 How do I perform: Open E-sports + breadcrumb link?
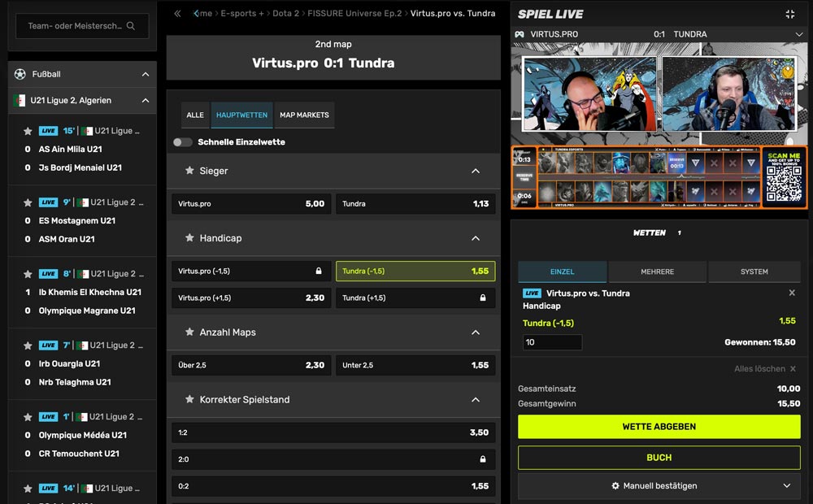[242, 14]
